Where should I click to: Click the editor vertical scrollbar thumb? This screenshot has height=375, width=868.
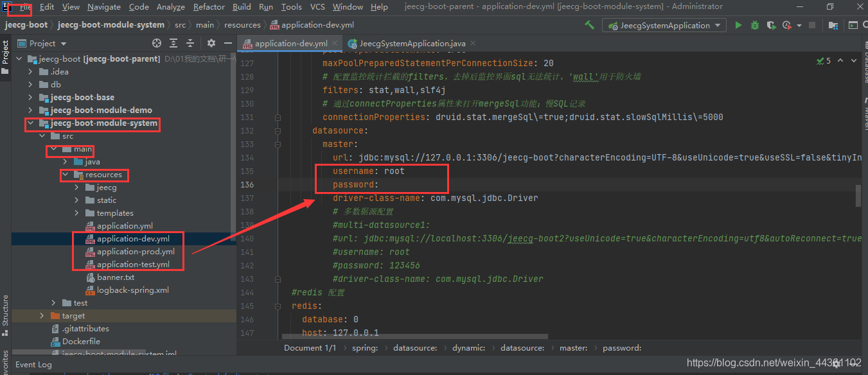coord(858,195)
